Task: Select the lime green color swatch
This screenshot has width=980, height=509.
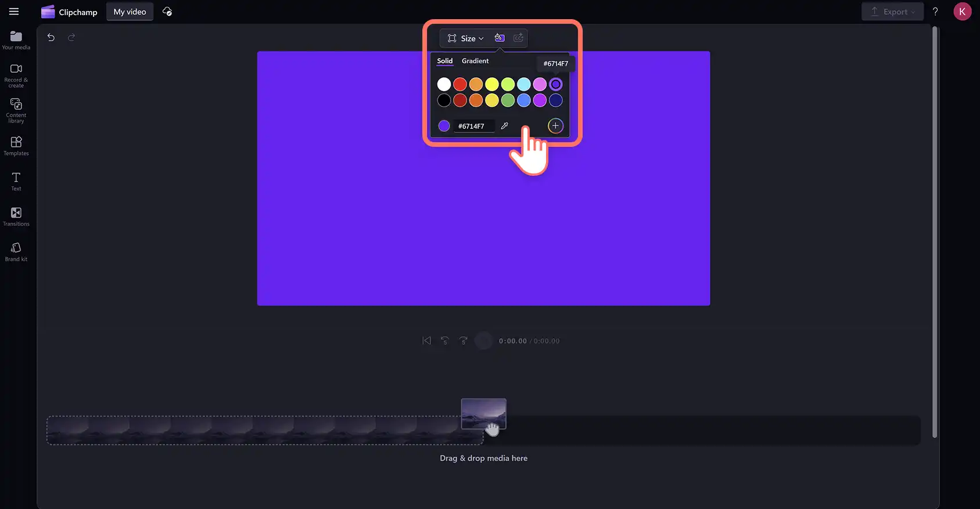Action: coord(508,84)
